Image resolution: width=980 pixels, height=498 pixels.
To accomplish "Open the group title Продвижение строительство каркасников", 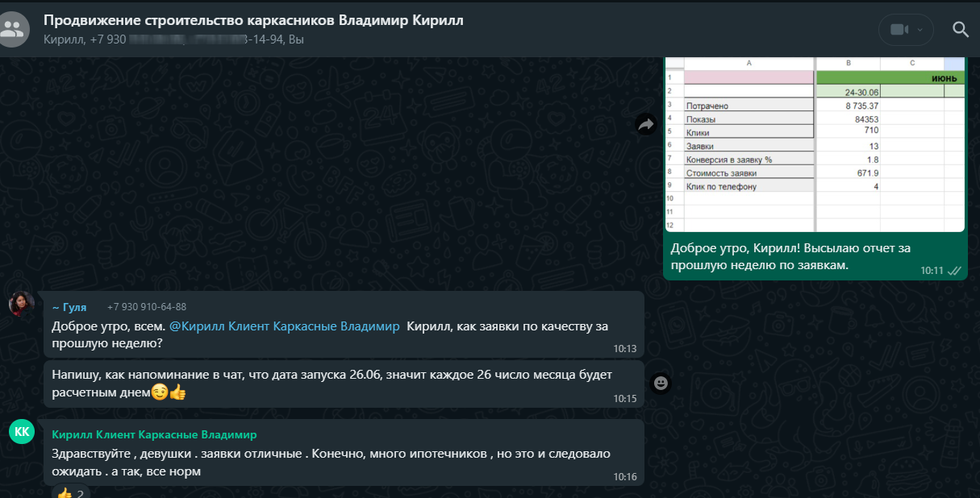I will pyautogui.click(x=253, y=20).
